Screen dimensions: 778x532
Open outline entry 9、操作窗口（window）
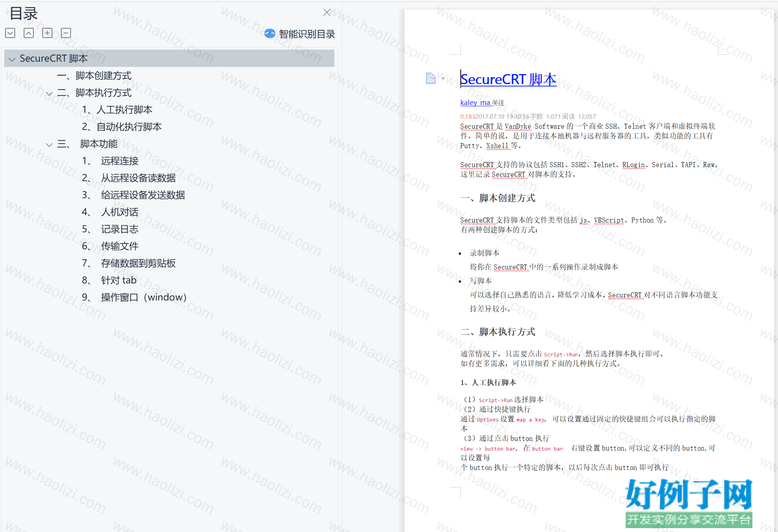coord(135,297)
